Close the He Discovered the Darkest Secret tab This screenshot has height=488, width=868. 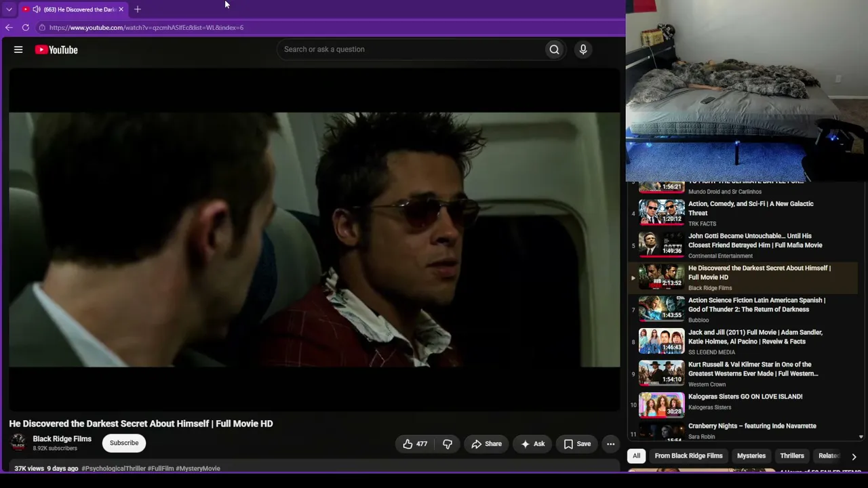(x=121, y=9)
